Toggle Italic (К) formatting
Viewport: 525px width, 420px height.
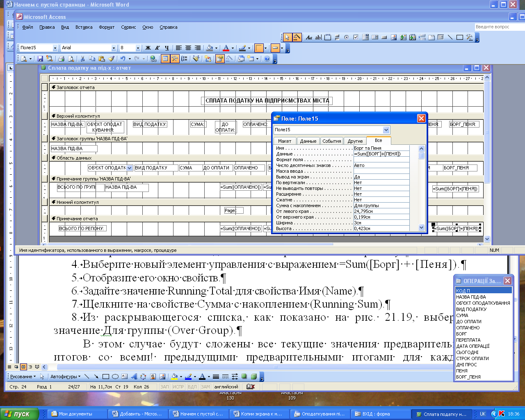click(157, 48)
